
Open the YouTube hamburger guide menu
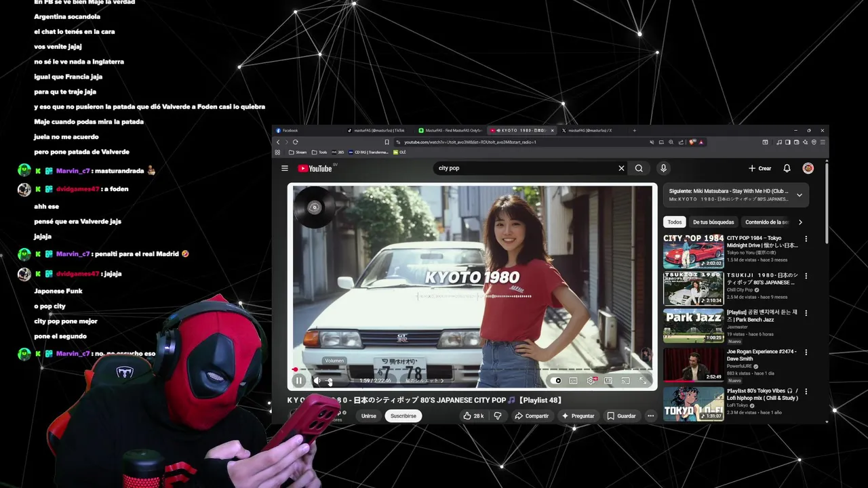pos(285,168)
